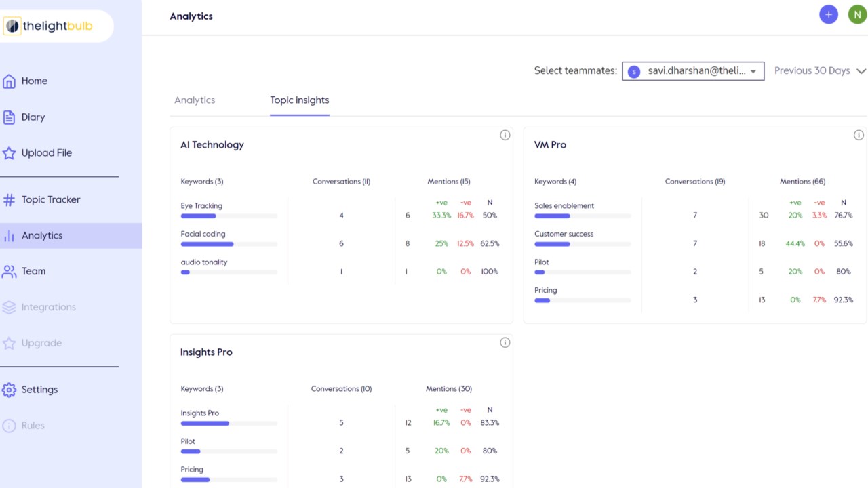868x488 pixels.
Task: Expand the Previous 30 Days date range
Action: pyautogui.click(x=820, y=71)
